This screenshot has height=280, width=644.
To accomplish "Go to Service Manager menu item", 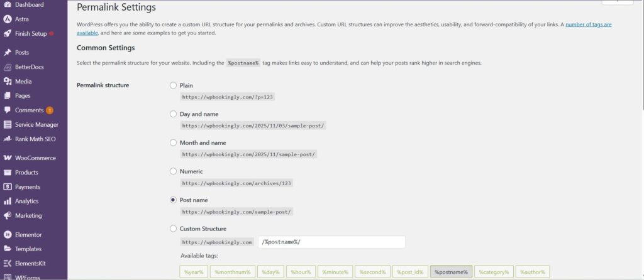I will [x=36, y=125].
